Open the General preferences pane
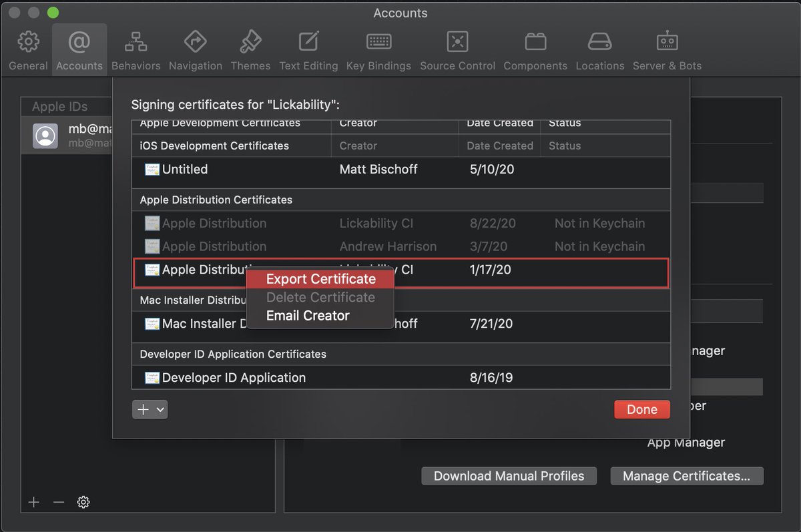801x532 pixels. point(28,50)
